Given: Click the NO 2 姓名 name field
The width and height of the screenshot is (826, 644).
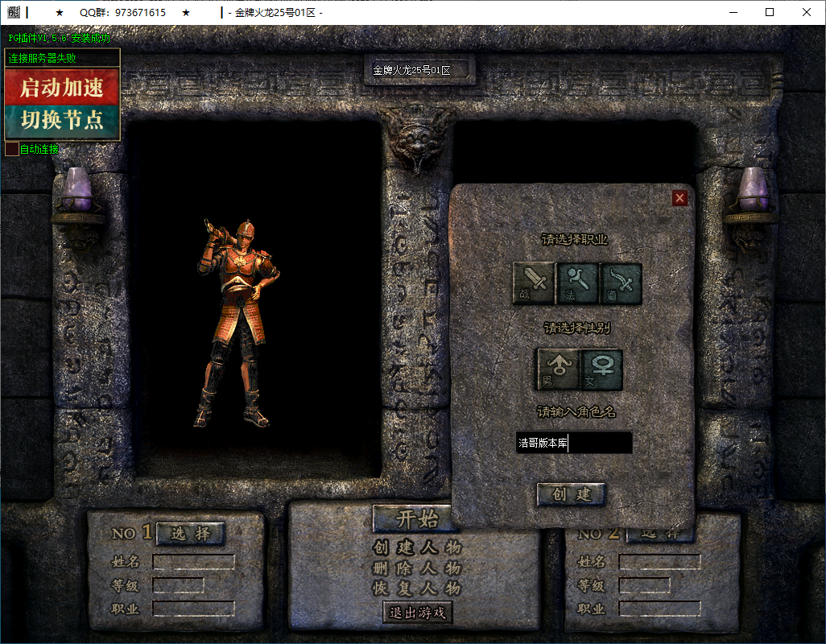Looking at the screenshot, I should 659,562.
